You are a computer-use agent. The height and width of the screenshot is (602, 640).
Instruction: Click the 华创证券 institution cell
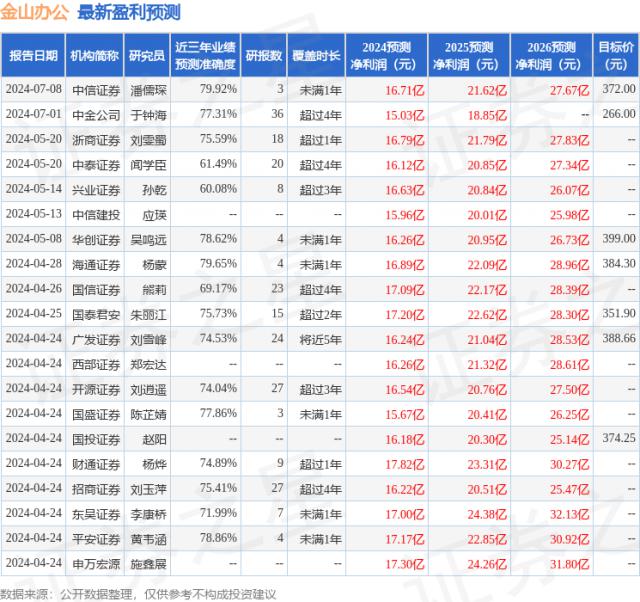coord(96,240)
